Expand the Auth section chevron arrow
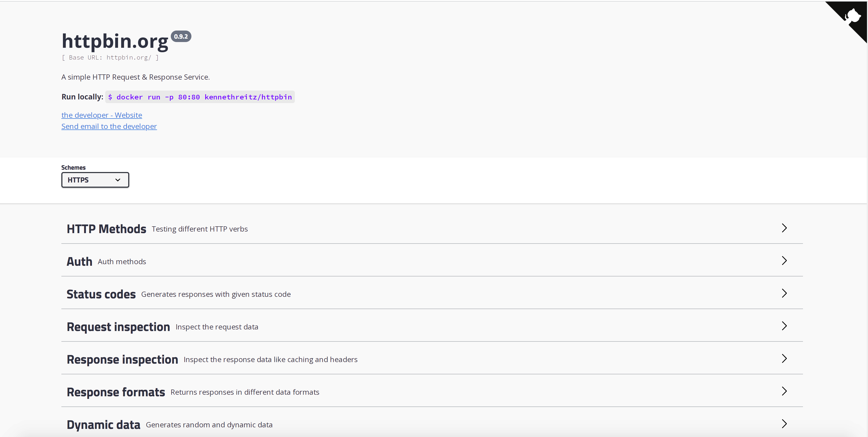The image size is (868, 437). pos(784,261)
